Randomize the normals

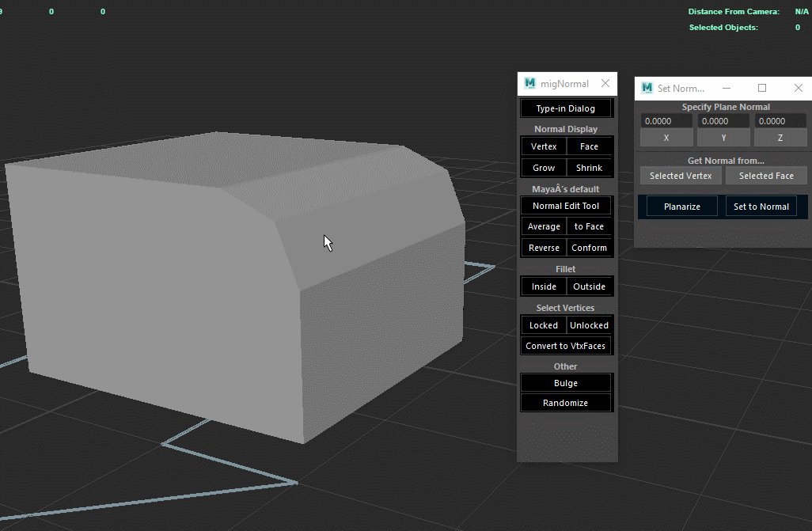pos(566,402)
